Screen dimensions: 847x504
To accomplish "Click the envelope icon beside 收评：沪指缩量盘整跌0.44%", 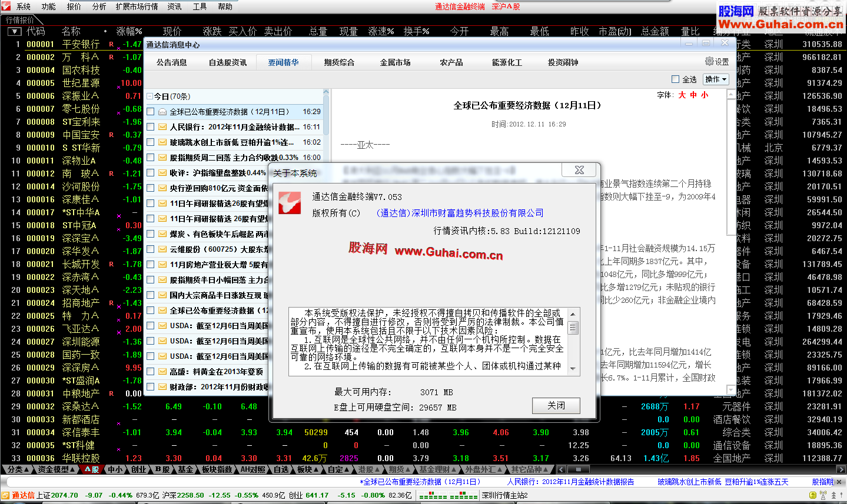I will [162, 173].
